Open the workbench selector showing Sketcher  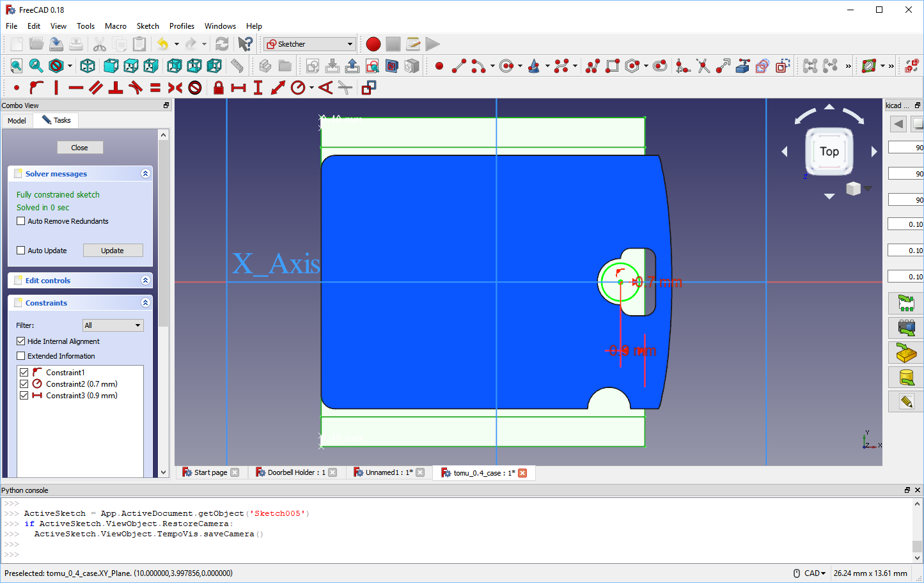click(309, 44)
